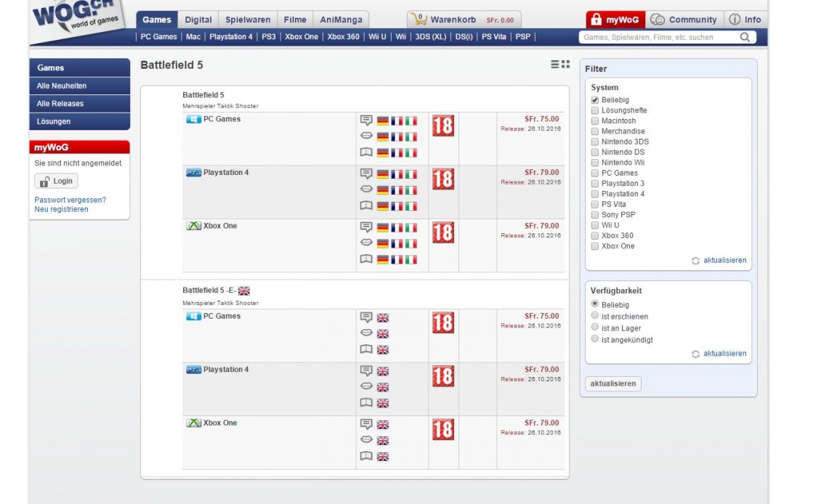The width and height of the screenshot is (837, 504).
Task: Switch to grid view of results
Action: [x=565, y=64]
